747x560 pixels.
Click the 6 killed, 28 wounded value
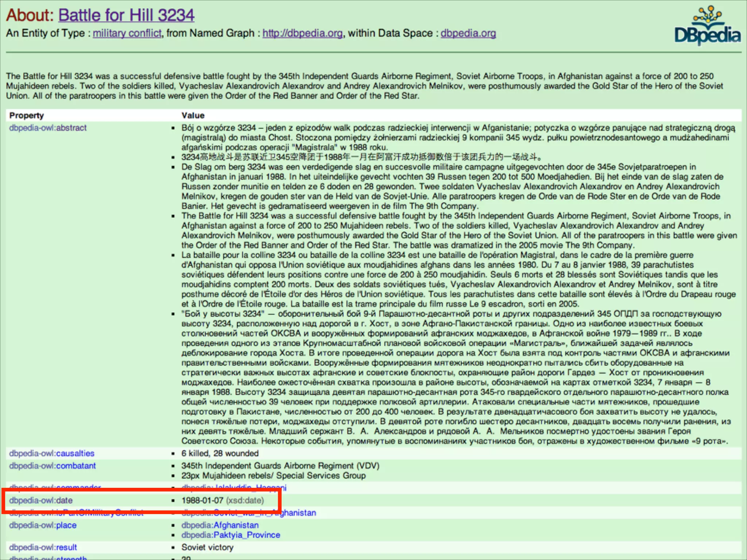click(x=220, y=453)
